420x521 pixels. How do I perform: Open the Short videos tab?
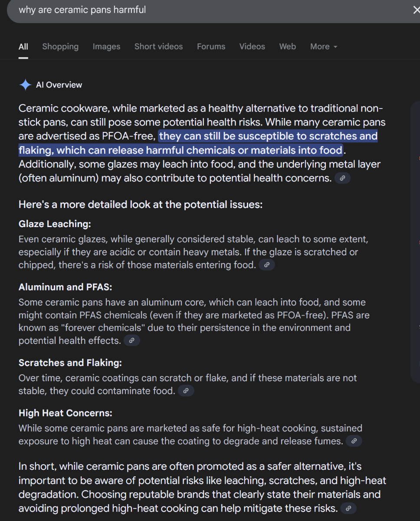coord(158,47)
